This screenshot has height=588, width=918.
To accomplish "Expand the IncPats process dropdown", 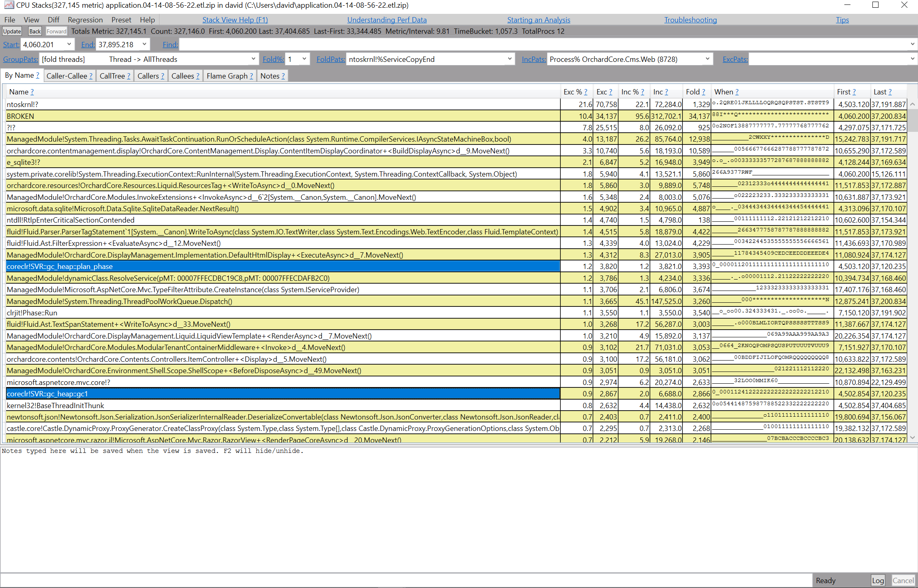I will pyautogui.click(x=707, y=59).
